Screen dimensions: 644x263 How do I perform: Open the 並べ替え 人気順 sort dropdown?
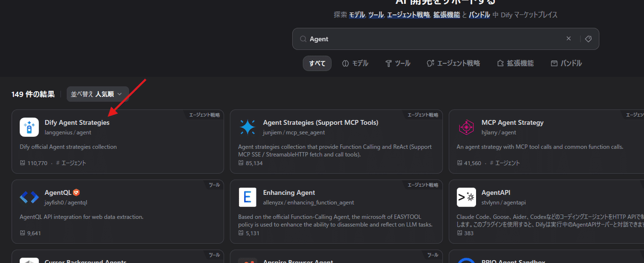98,94
